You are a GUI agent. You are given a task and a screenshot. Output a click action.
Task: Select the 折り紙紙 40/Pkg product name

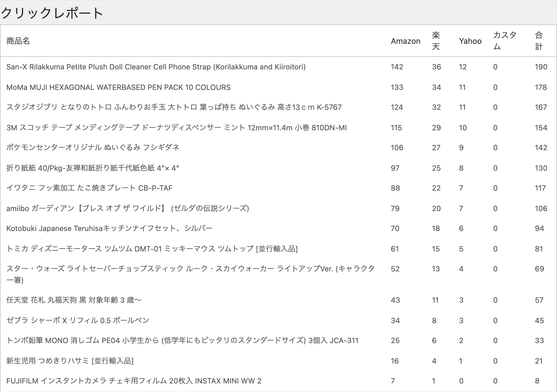click(x=93, y=168)
